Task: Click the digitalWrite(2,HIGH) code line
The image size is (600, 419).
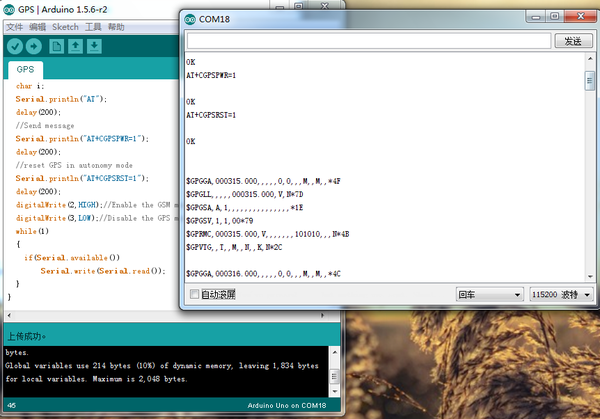Action: pyautogui.click(x=97, y=205)
